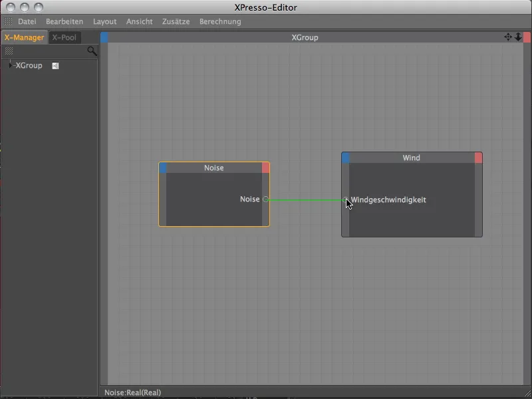The image size is (532, 399).
Task: Click the XGroup pan arrows icon
Action: point(508,37)
